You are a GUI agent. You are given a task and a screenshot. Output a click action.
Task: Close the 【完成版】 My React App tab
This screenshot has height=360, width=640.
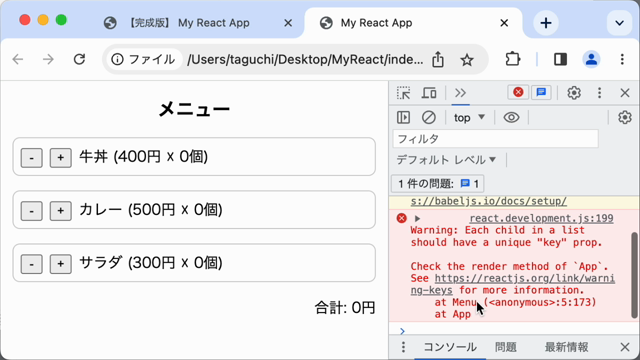tap(288, 23)
